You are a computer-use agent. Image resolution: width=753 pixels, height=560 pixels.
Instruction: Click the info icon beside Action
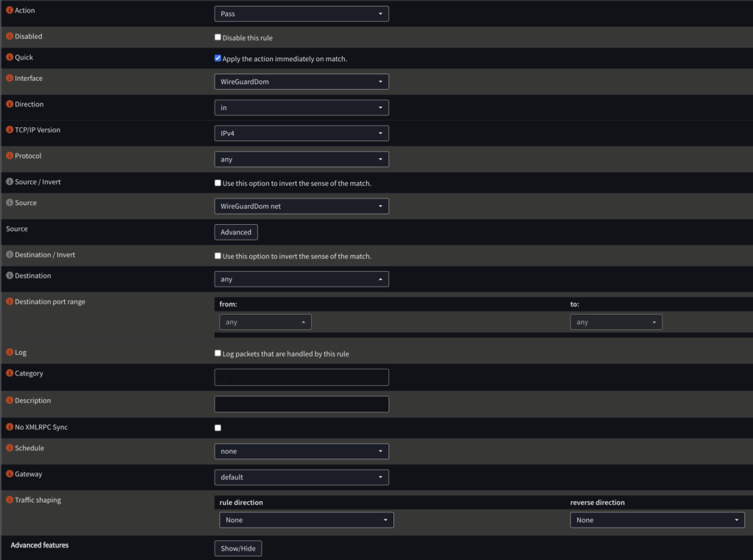[10, 11]
